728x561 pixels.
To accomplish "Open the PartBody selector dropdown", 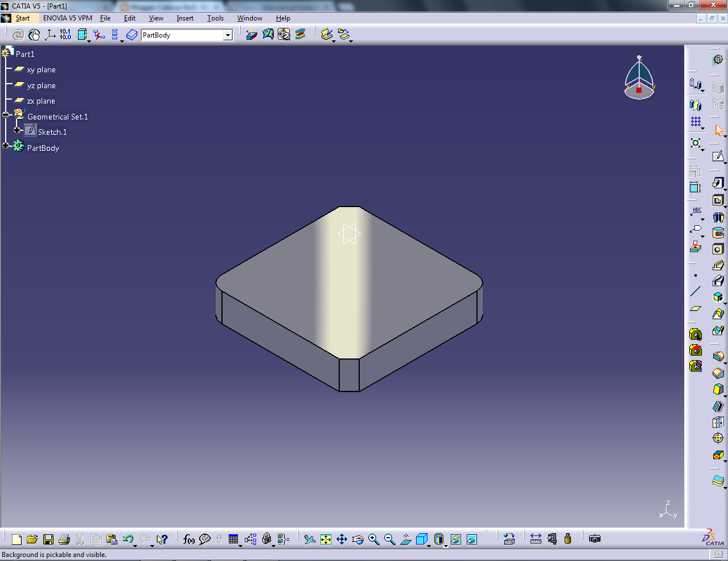I will (228, 35).
